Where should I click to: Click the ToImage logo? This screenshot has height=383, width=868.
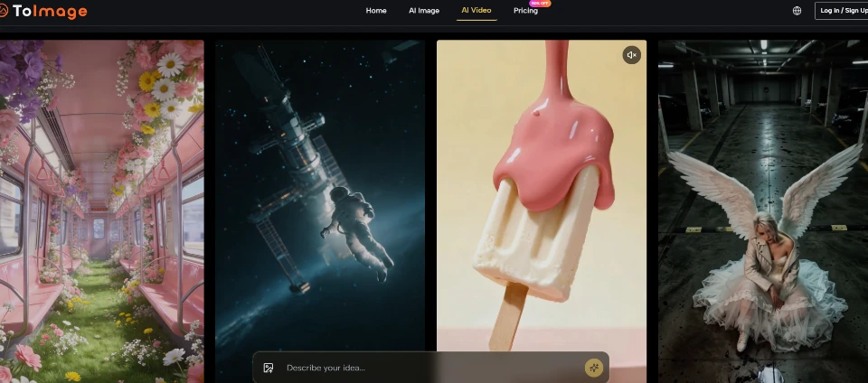tap(43, 11)
